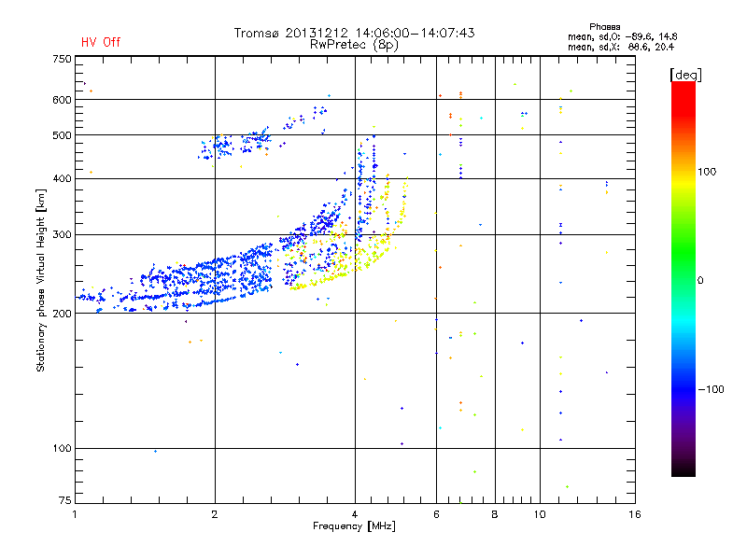The height and width of the screenshot is (560, 747).
Task: Click the frequency axis "4" tick label
Action: (x=355, y=514)
